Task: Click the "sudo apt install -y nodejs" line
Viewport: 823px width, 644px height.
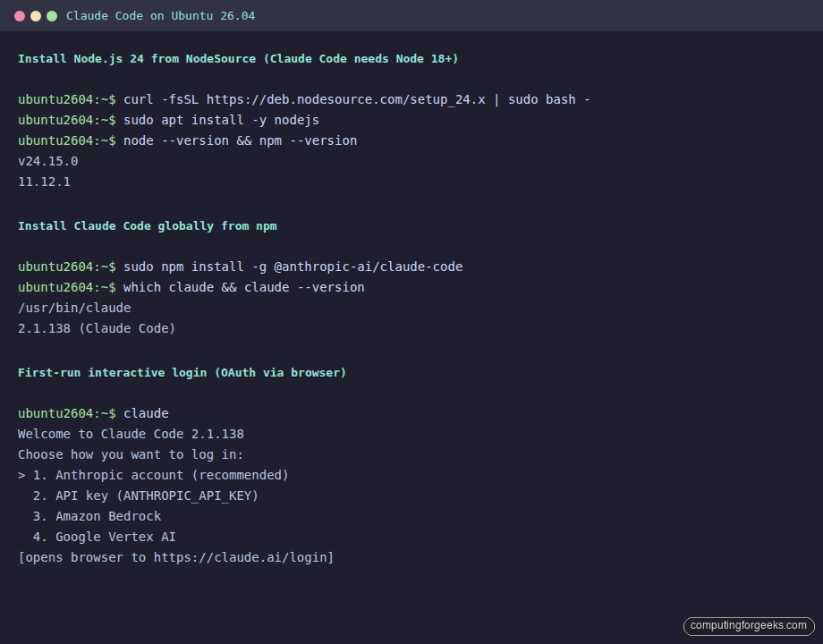Action: [168, 120]
